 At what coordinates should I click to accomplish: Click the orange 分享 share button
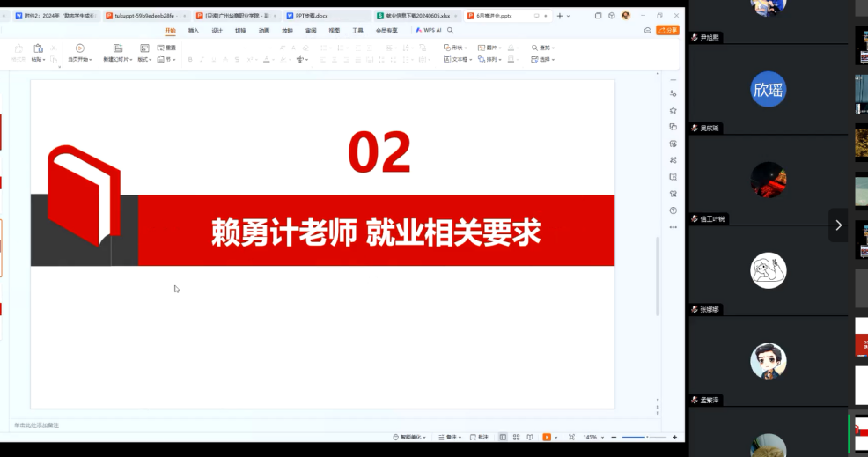668,30
